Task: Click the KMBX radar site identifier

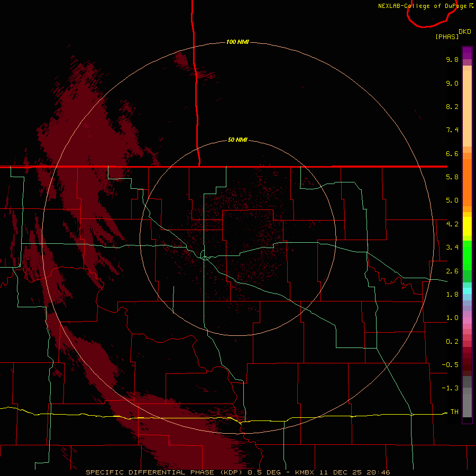Action: click(305, 472)
